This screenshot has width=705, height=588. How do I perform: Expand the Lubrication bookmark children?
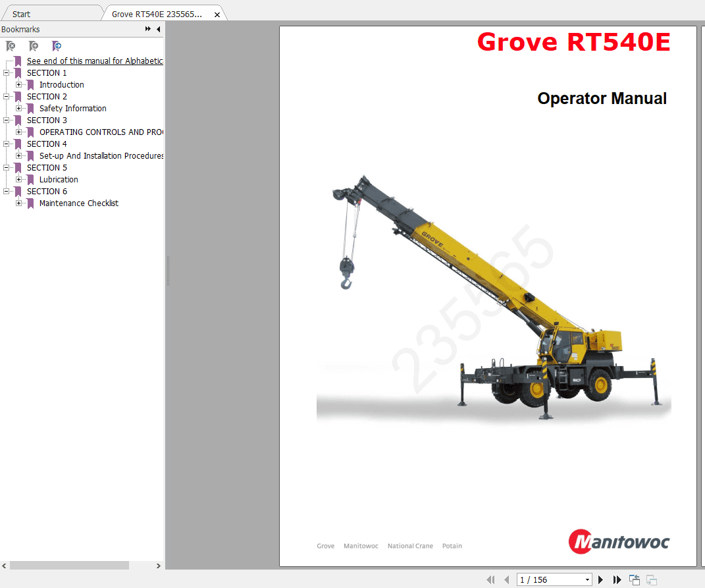18,179
